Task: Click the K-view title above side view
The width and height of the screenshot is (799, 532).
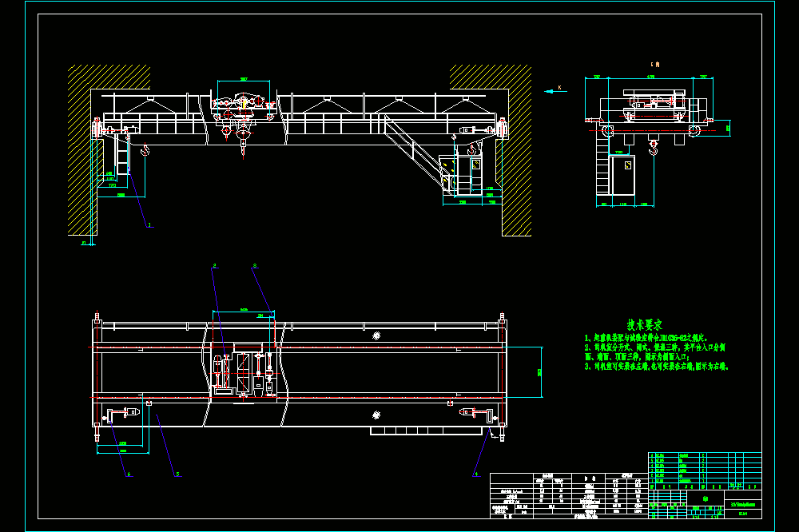Action: click(x=655, y=65)
